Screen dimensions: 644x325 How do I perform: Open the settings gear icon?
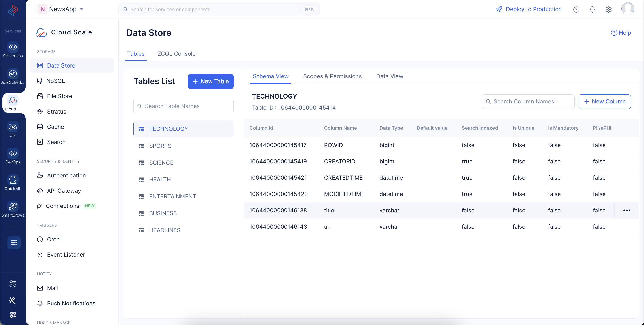pyautogui.click(x=608, y=9)
